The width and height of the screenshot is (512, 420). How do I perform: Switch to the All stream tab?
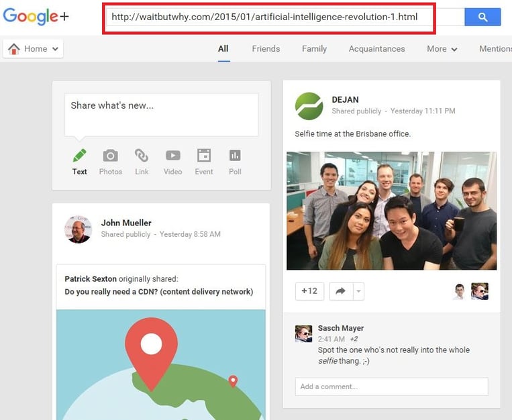(223, 49)
